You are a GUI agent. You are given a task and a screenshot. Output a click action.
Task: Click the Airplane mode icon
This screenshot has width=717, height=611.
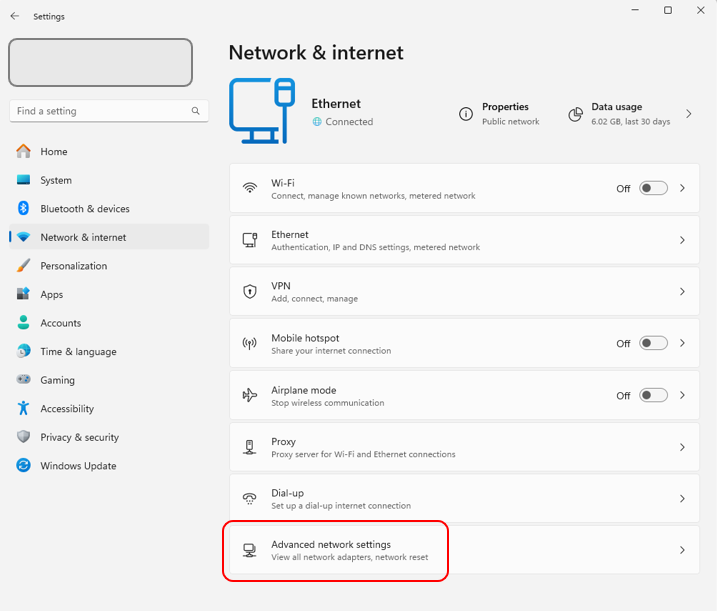click(250, 395)
